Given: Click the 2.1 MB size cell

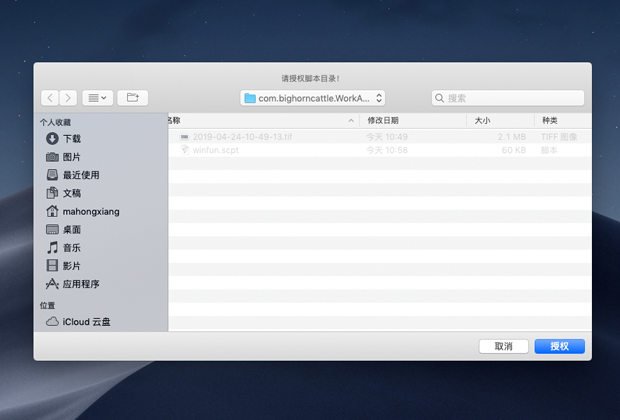Looking at the screenshot, I should (512, 137).
